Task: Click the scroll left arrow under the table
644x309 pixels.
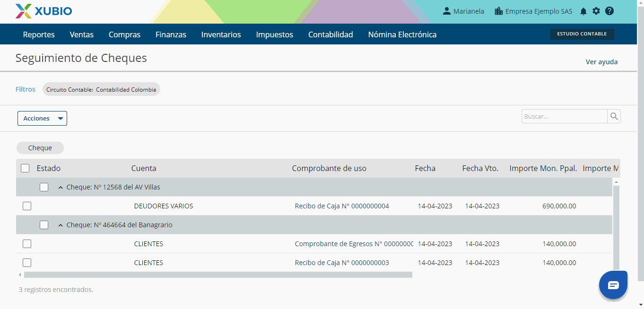Action: click(x=20, y=275)
